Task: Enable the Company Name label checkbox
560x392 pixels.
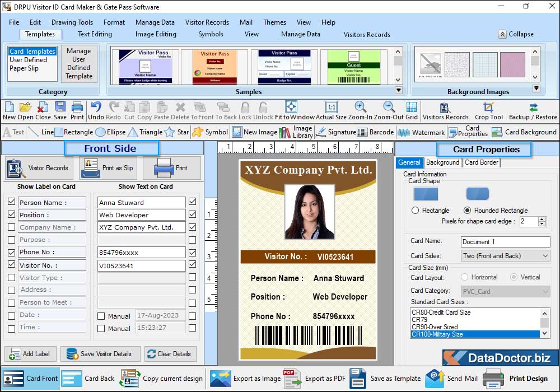Action: click(x=11, y=227)
